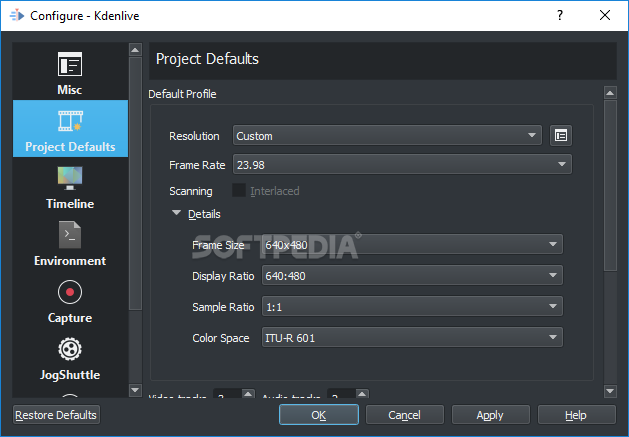Click the Apply button
The image size is (629, 437).
tap(490, 415)
